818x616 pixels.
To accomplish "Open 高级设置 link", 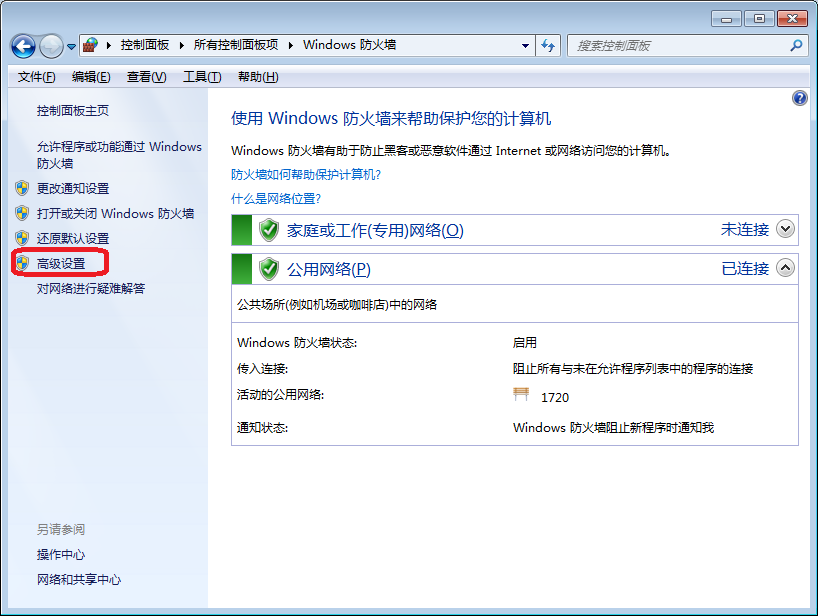I will (61, 263).
